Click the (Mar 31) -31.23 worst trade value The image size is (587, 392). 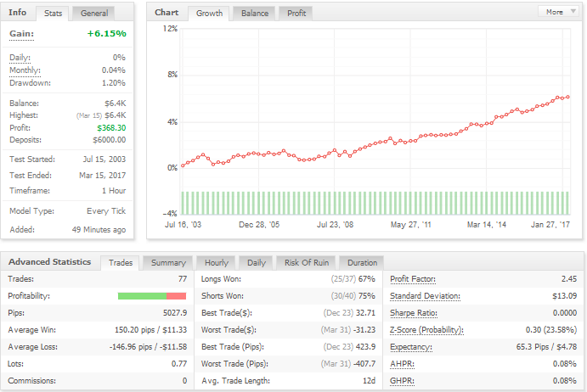[x=348, y=330]
